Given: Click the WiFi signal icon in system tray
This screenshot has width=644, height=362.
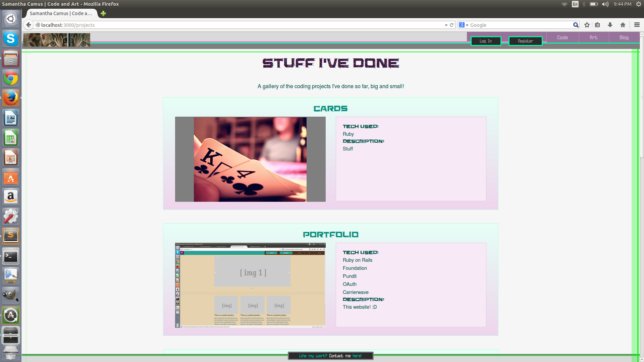Looking at the screenshot, I should pos(565,4).
